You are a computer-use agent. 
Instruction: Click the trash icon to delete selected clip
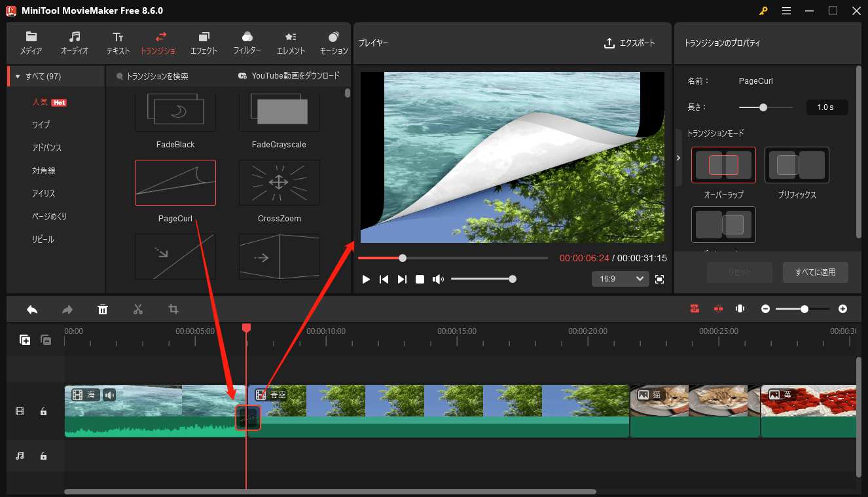pyautogui.click(x=103, y=308)
